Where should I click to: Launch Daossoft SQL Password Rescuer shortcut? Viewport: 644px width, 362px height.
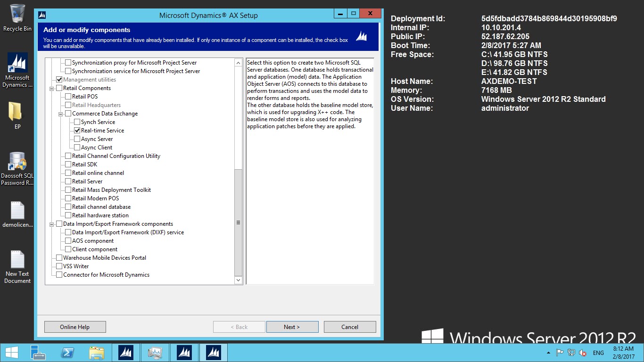click(17, 163)
